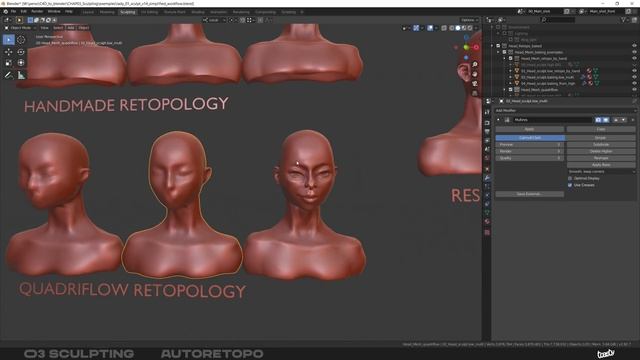Select the Annotate tool
The height and width of the screenshot is (360, 640).
click(x=9, y=75)
